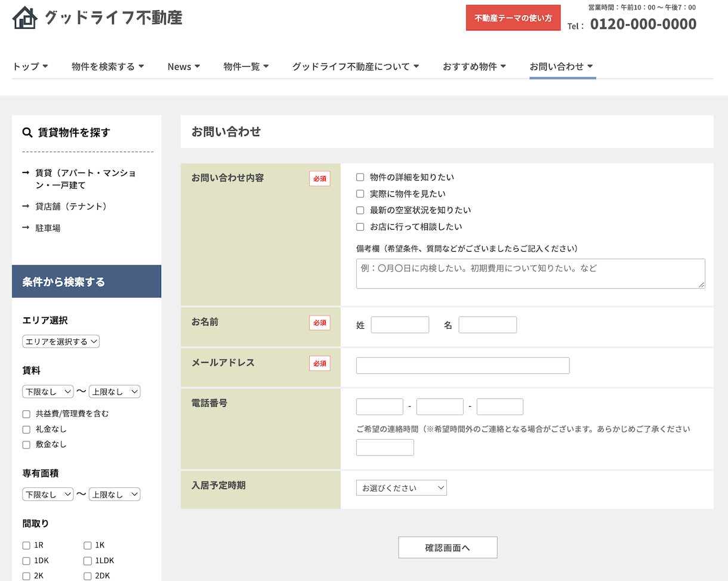Open the News menu
The image size is (728, 581).
click(x=184, y=66)
